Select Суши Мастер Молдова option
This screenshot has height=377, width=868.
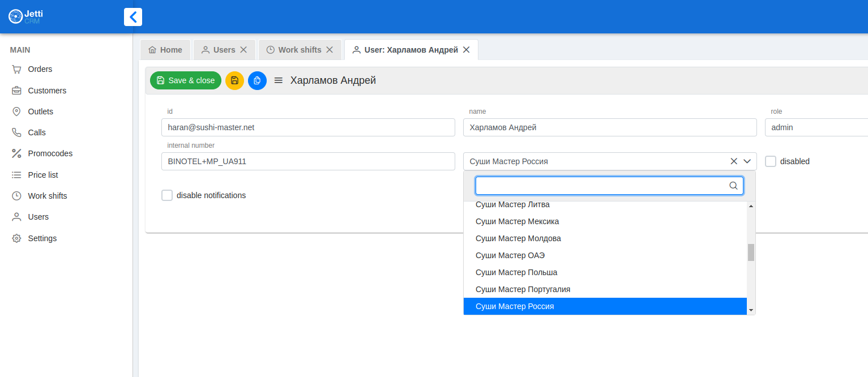click(x=605, y=238)
